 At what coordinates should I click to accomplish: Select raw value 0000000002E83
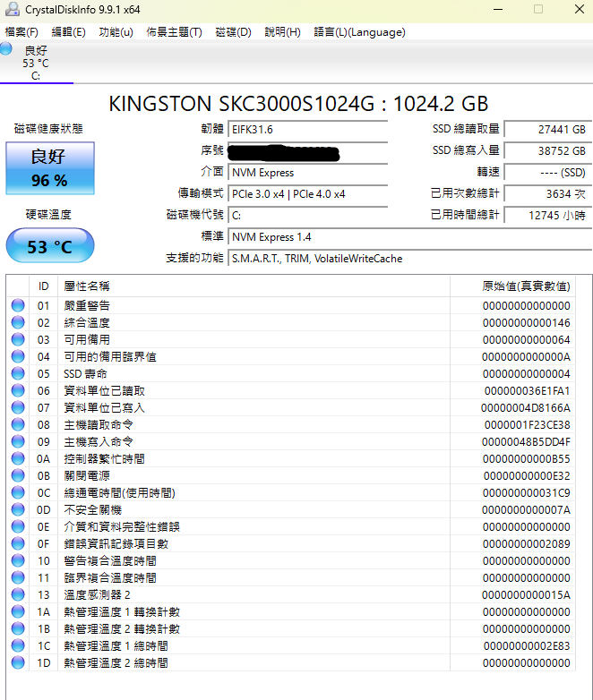527,646
